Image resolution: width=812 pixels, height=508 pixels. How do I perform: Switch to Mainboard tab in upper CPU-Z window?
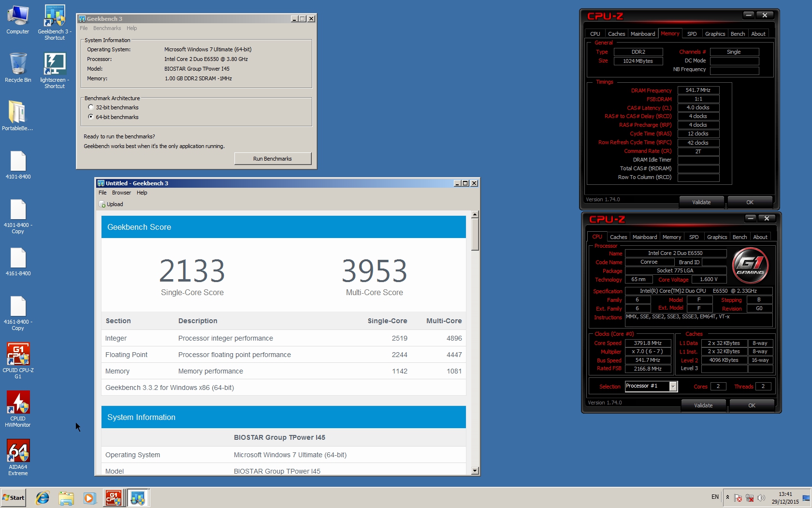click(643, 34)
